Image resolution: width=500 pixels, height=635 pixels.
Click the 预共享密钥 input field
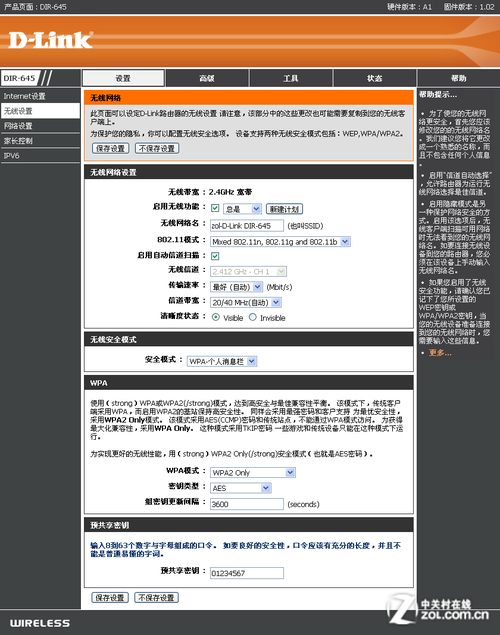[x=247, y=573]
